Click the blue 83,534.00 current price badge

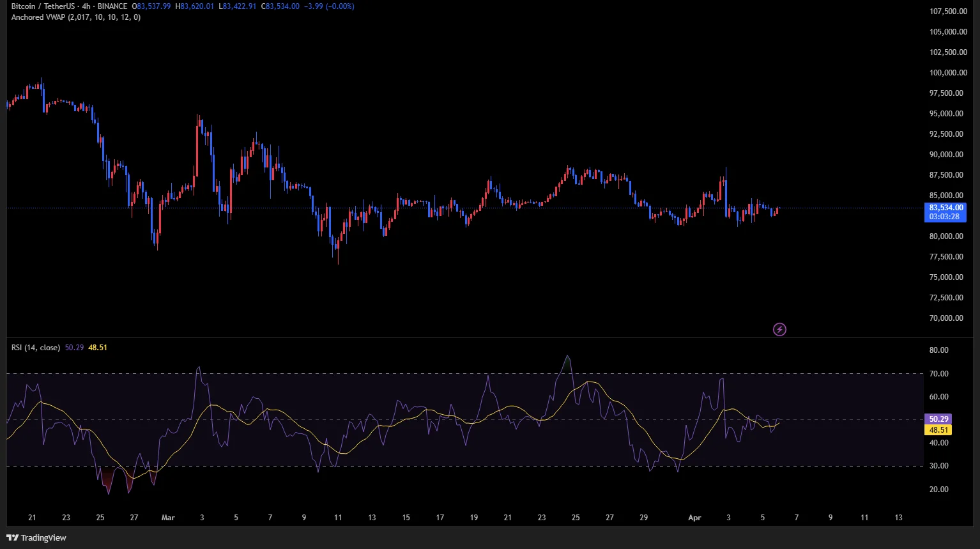click(x=946, y=208)
